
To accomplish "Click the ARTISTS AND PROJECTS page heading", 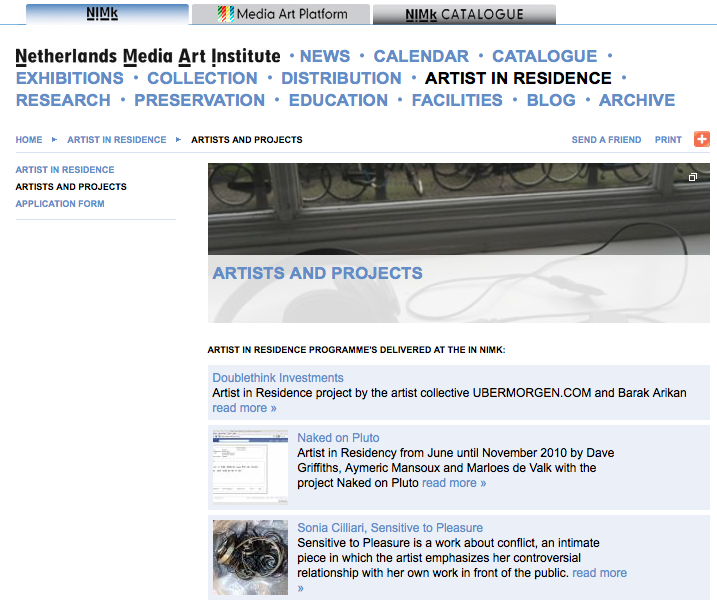I will pyautogui.click(x=317, y=273).
